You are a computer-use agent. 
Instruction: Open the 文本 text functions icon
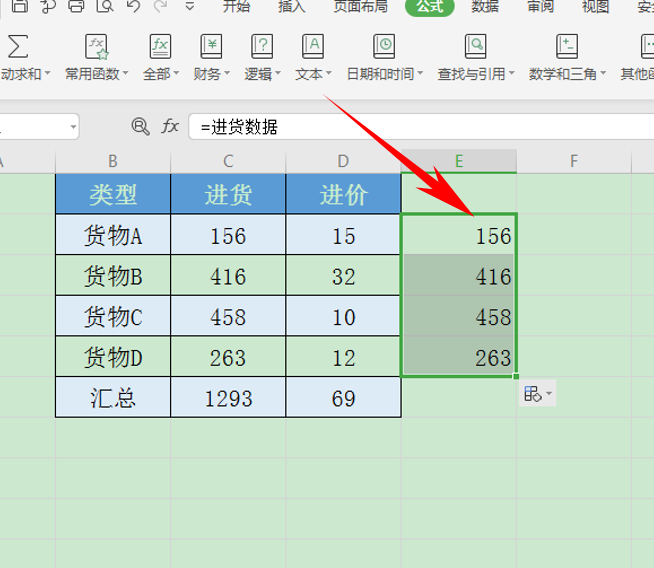(313, 46)
